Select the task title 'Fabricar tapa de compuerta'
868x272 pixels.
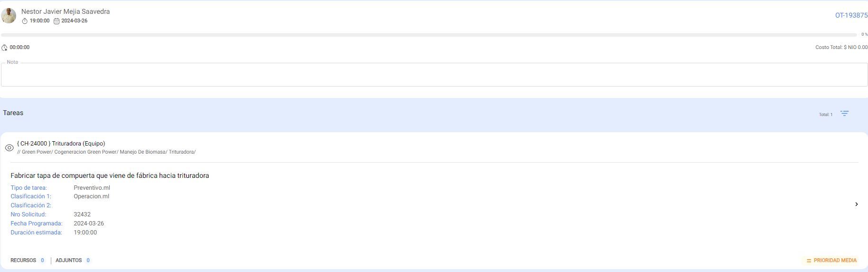tap(110, 175)
